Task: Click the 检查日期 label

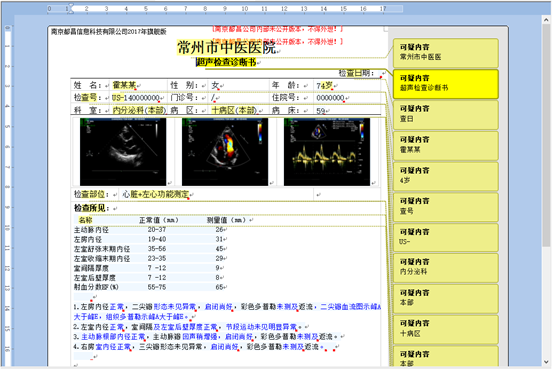Action: [356, 73]
